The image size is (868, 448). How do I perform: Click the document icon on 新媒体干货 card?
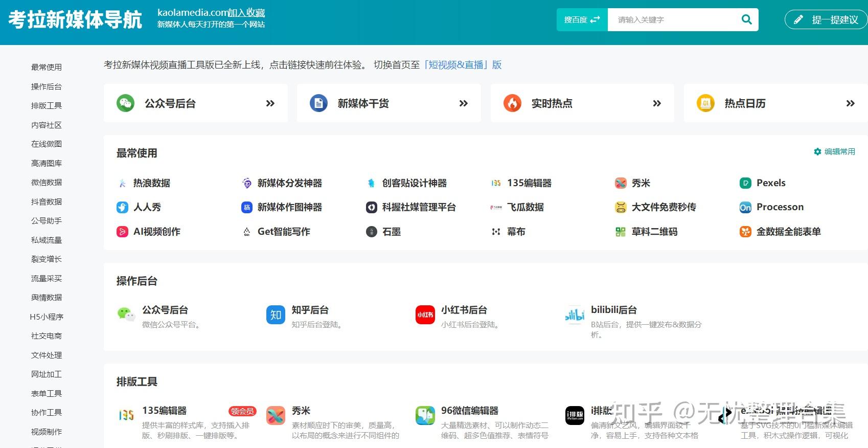(x=318, y=103)
